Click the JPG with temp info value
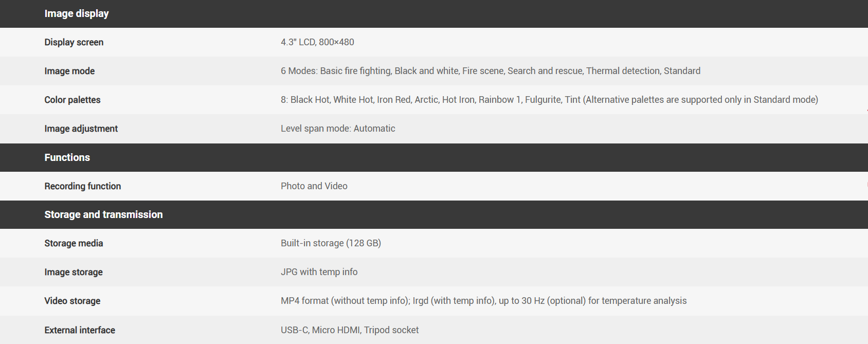The image size is (868, 344). [x=319, y=272]
